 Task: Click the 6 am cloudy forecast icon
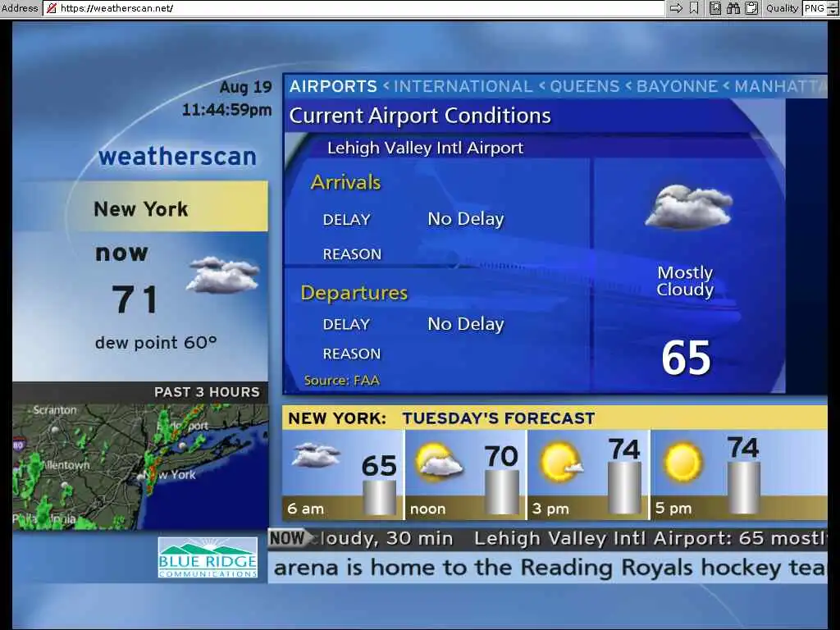click(316, 455)
